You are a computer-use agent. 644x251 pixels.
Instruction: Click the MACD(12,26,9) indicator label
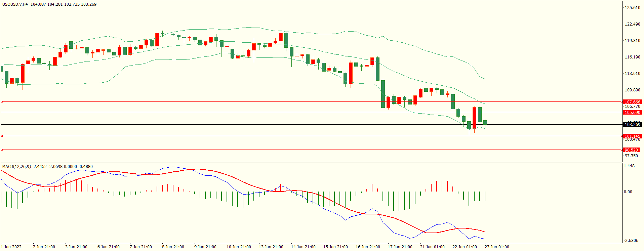click(x=16, y=166)
